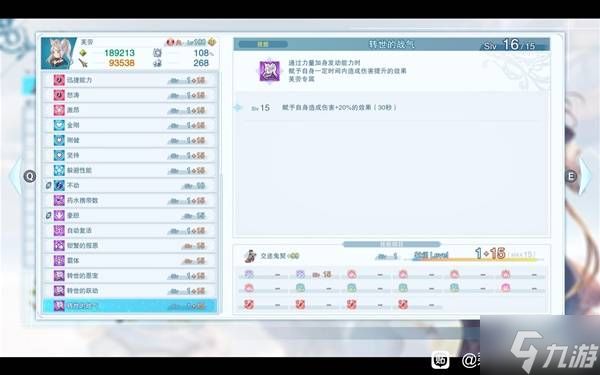Click the 交渡鬼屐 equipment name

coord(273,256)
